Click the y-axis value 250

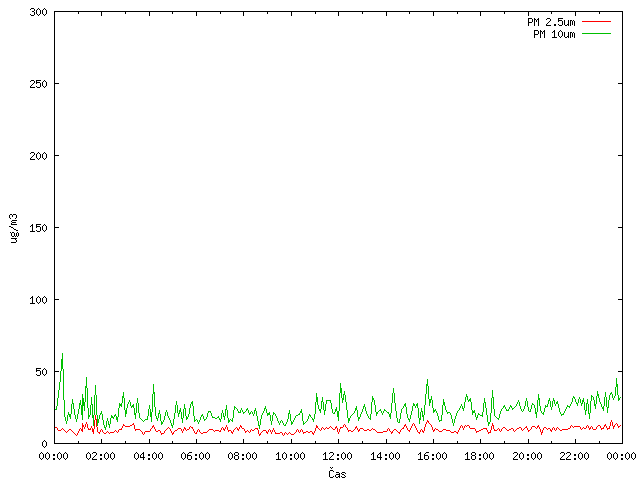[x=38, y=84]
